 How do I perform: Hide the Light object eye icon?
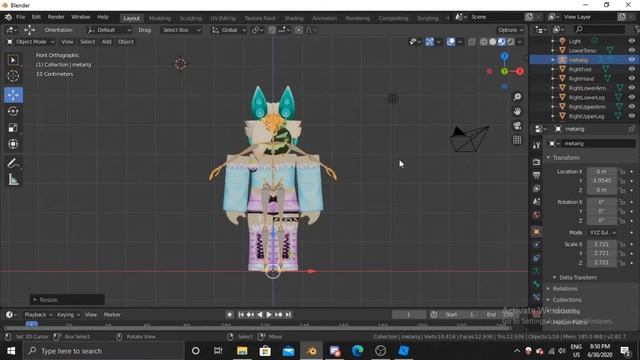(x=631, y=41)
